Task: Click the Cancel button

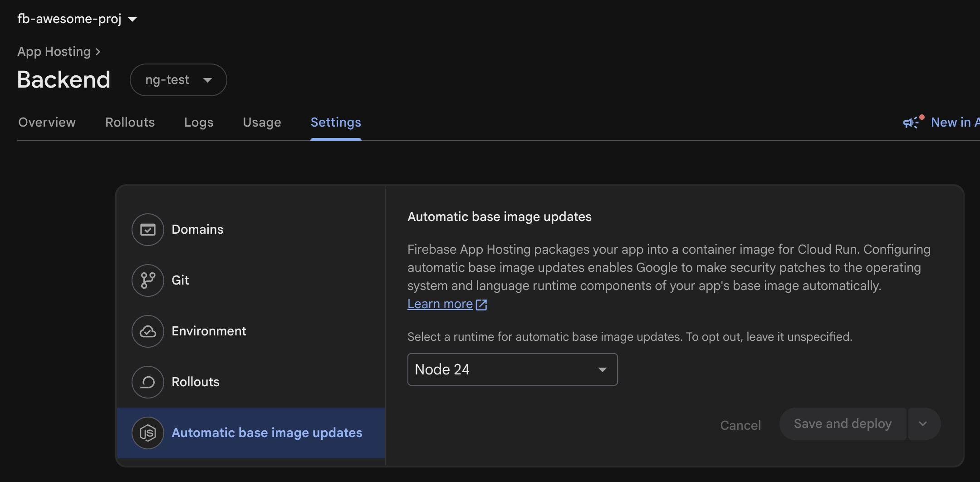Action: tap(740, 425)
